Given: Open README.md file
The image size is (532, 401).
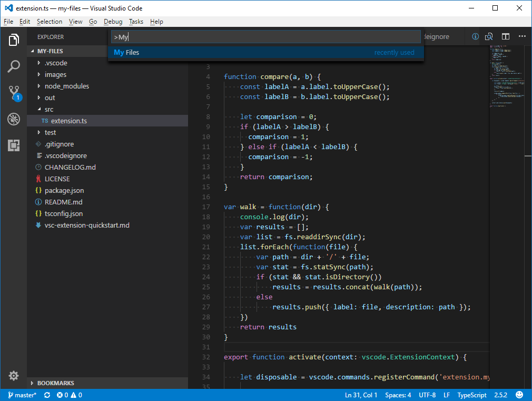Looking at the screenshot, I should coord(107,202).
